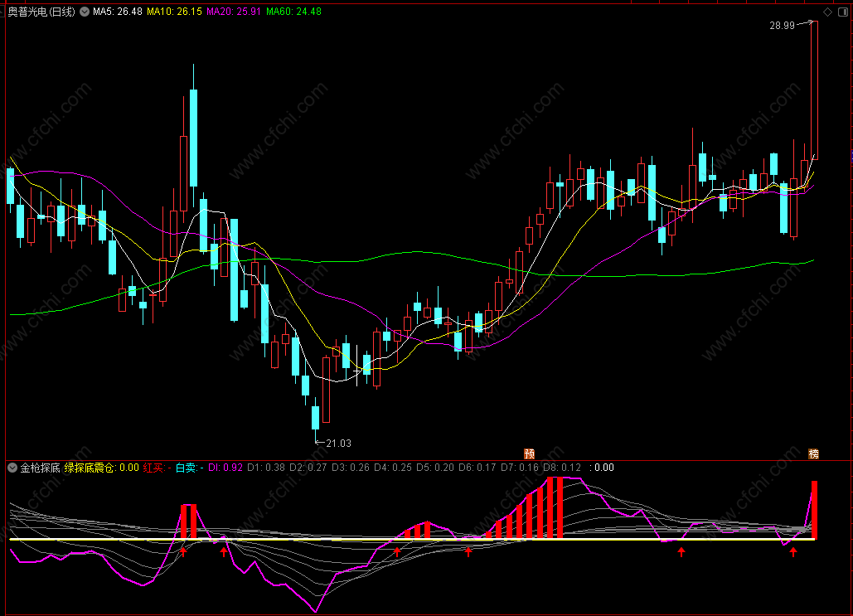Select the MA5: 26.48 label
The image size is (853, 616).
[x=118, y=12]
